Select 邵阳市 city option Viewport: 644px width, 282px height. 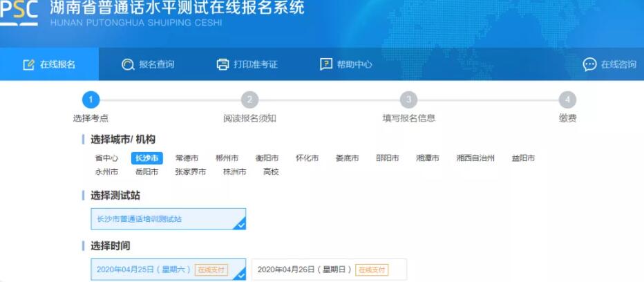(388, 158)
